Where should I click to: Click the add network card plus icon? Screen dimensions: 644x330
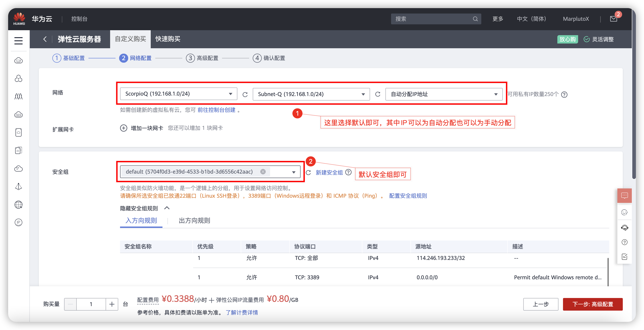[123, 128]
